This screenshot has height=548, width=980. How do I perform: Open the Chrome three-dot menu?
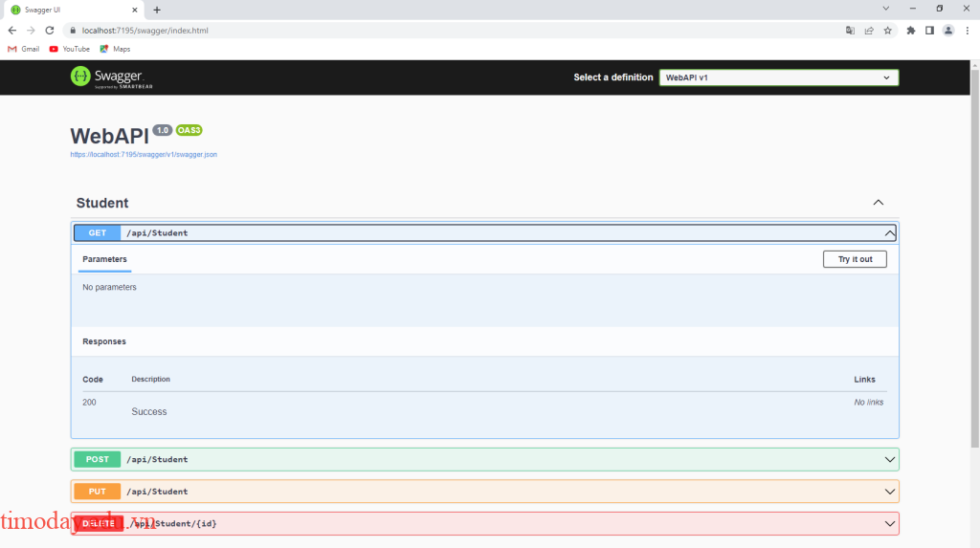point(967,31)
